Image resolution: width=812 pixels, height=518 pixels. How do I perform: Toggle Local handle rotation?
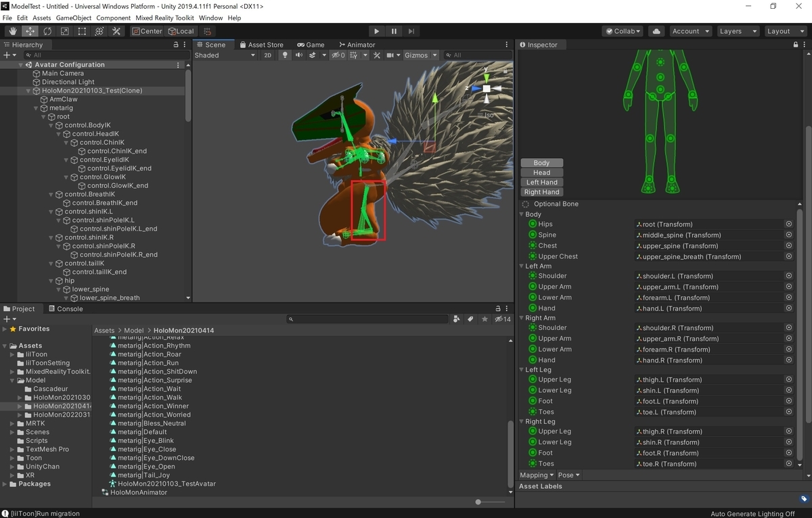click(181, 31)
